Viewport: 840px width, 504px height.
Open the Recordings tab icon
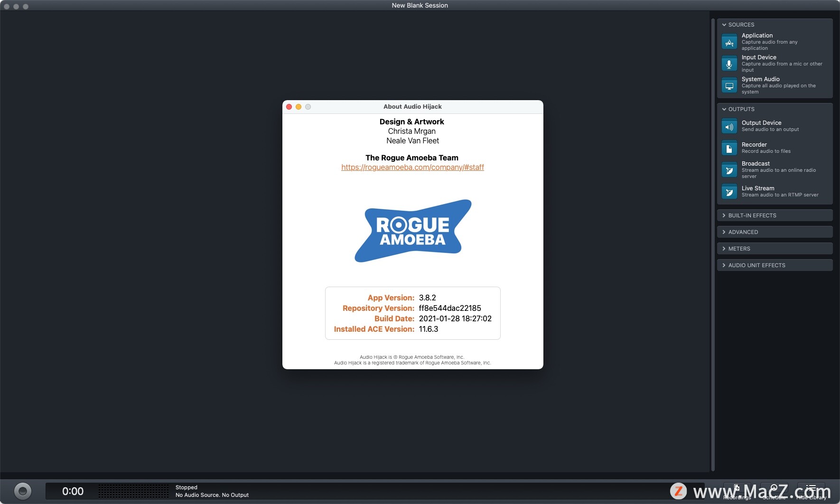point(737,488)
